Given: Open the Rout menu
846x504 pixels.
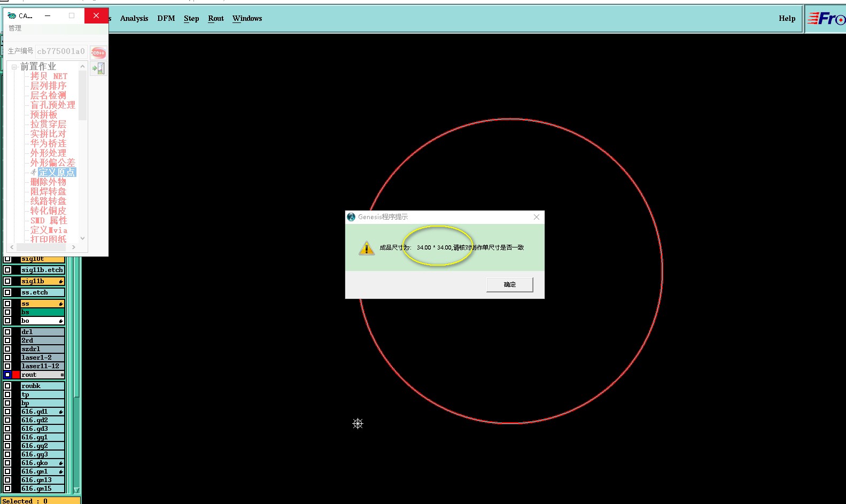Looking at the screenshot, I should tap(216, 18).
